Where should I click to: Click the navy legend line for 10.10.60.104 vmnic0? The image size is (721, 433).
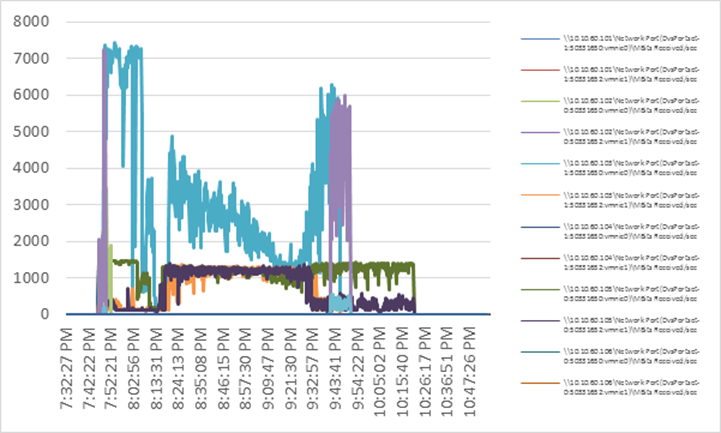coord(540,227)
